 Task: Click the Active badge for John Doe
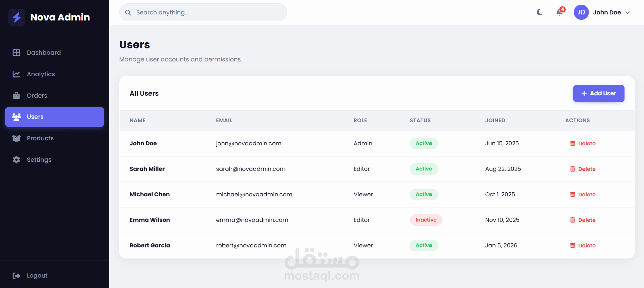point(424,143)
